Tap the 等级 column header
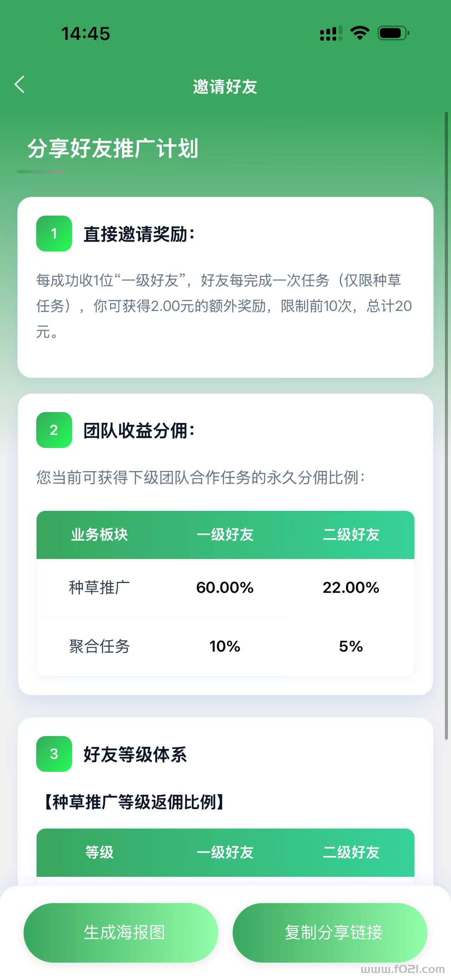Viewport: 451px width, 980px height. pos(99,852)
